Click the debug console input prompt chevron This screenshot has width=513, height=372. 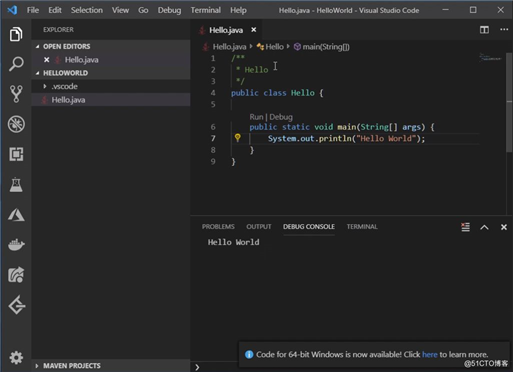click(x=197, y=367)
